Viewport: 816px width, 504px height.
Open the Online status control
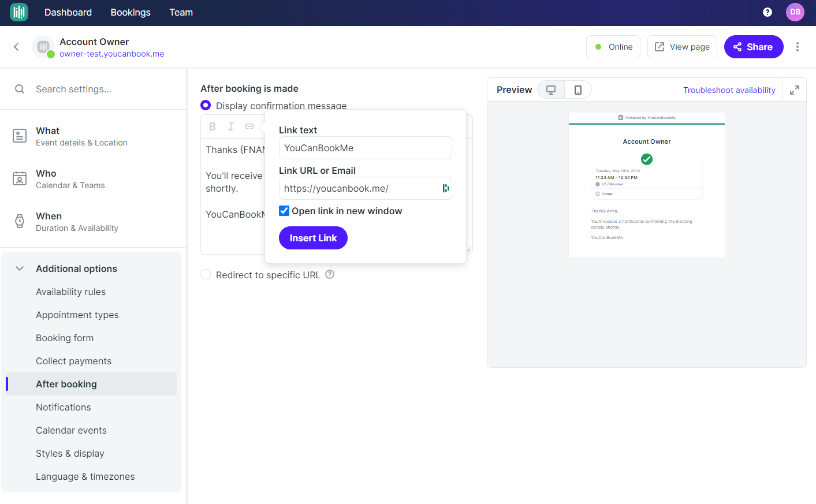pos(613,46)
